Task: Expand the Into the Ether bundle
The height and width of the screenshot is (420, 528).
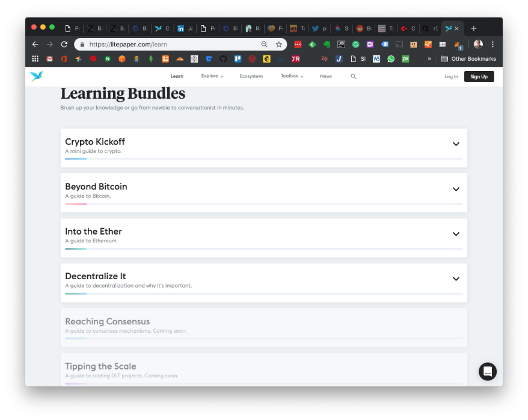Action: (x=456, y=233)
